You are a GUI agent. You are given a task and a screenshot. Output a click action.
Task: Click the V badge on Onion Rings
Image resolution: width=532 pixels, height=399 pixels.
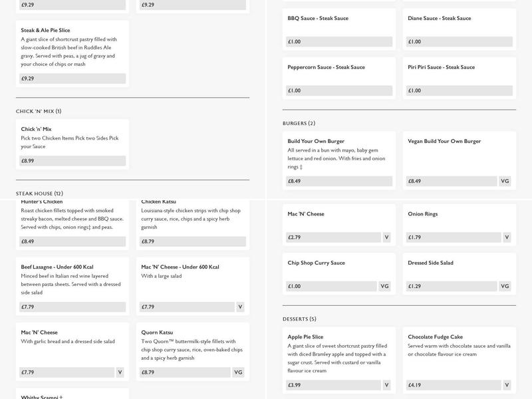(507, 237)
